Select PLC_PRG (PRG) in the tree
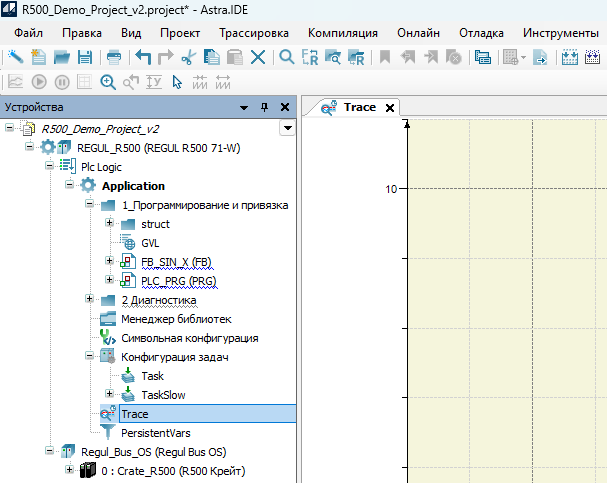The height and width of the screenshot is (483, 607). pyautogui.click(x=179, y=281)
